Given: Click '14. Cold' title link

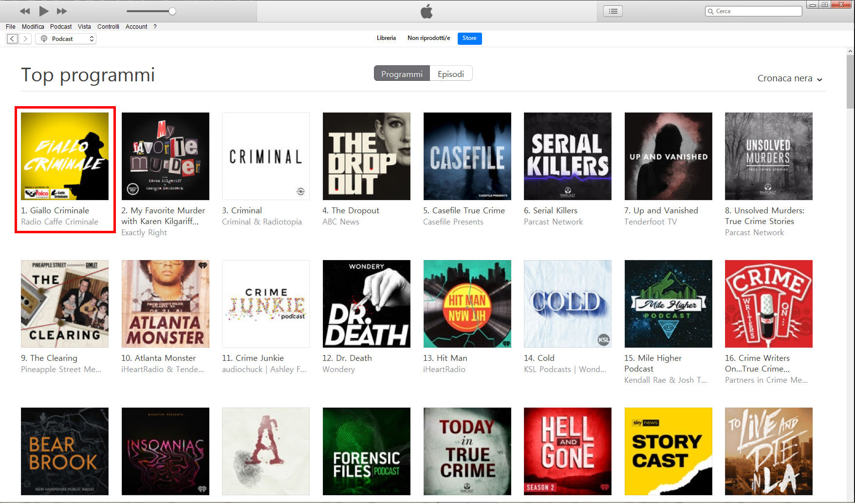Looking at the screenshot, I should click(539, 358).
